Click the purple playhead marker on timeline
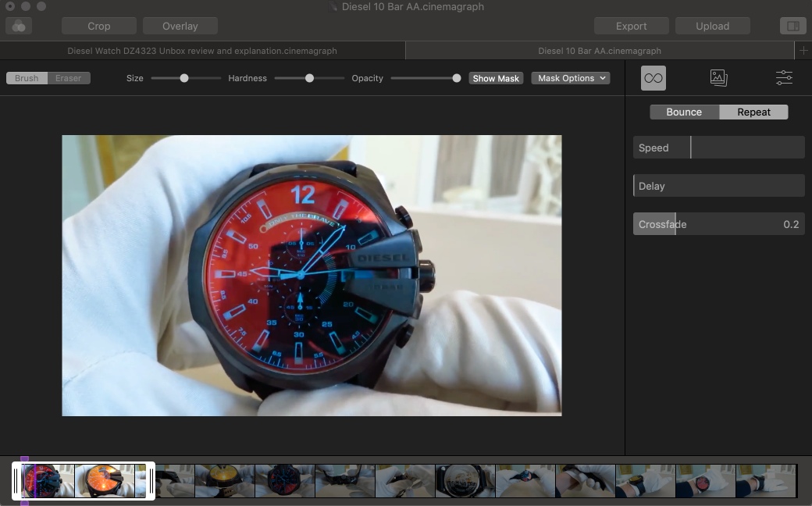This screenshot has height=506, width=812. click(x=24, y=459)
